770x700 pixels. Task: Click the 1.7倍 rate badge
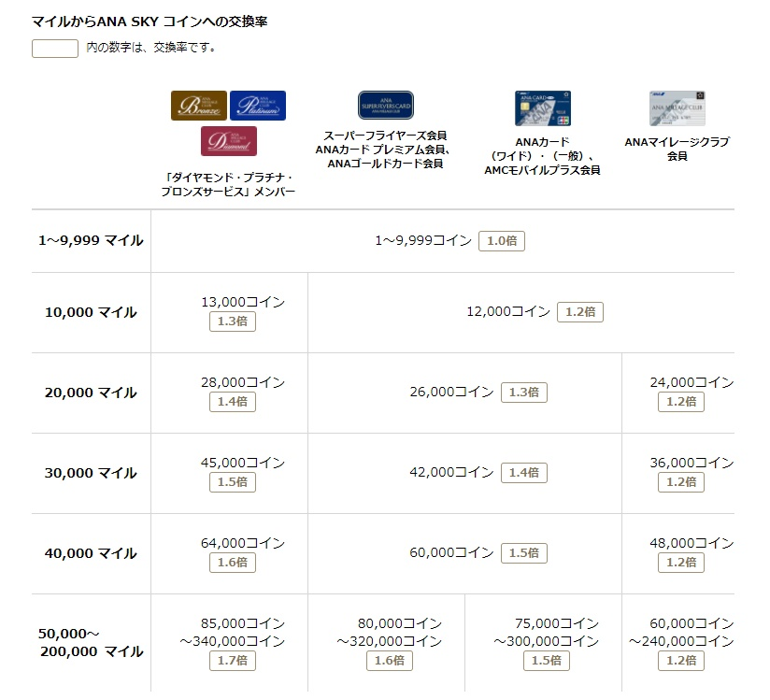click(233, 661)
